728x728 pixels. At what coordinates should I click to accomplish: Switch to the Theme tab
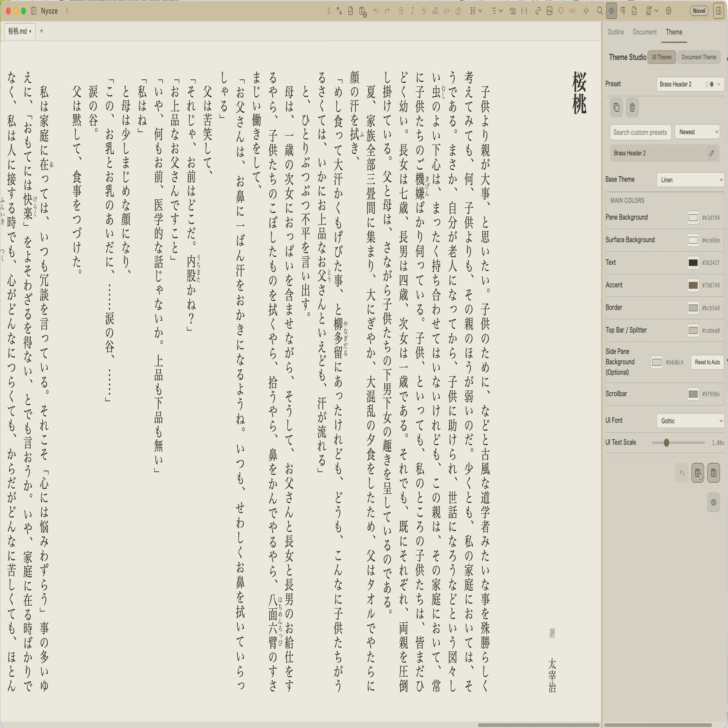tap(674, 32)
